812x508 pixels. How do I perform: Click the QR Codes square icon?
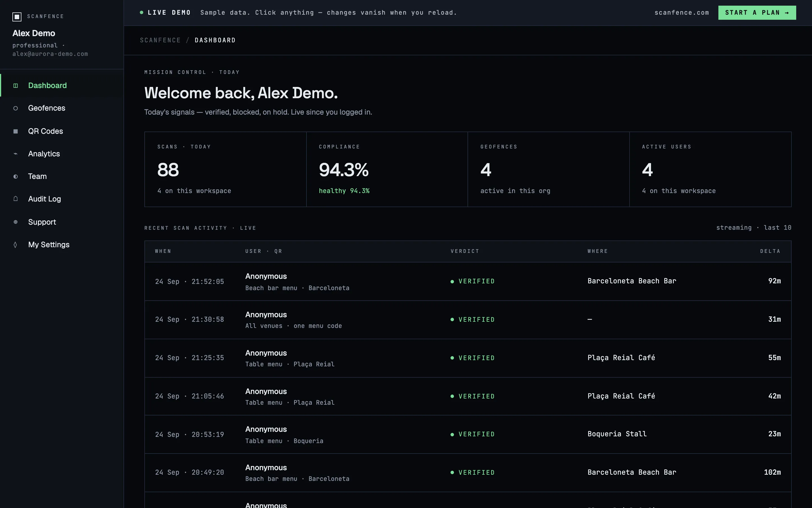(16, 131)
